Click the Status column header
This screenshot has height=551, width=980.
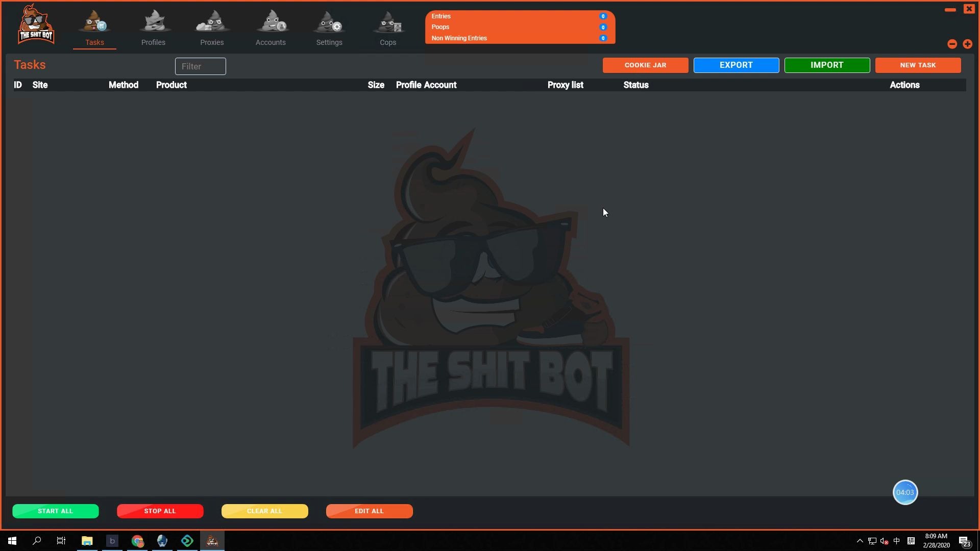636,85
